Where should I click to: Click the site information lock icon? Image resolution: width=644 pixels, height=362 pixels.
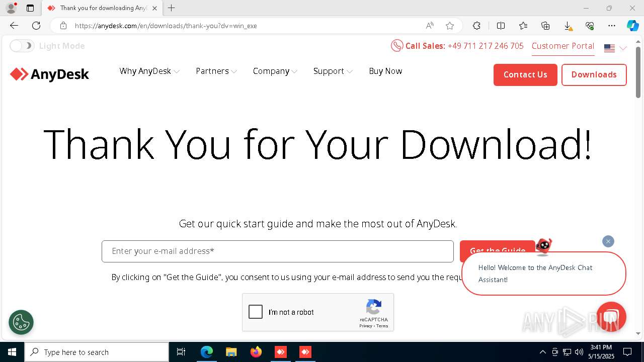[63, 26]
